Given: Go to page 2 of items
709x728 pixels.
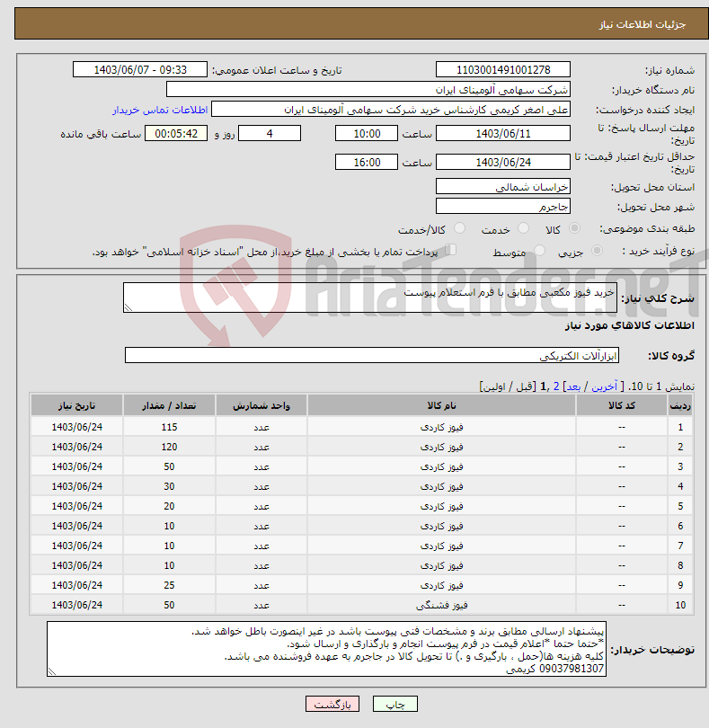Looking at the screenshot, I should click(x=555, y=386).
